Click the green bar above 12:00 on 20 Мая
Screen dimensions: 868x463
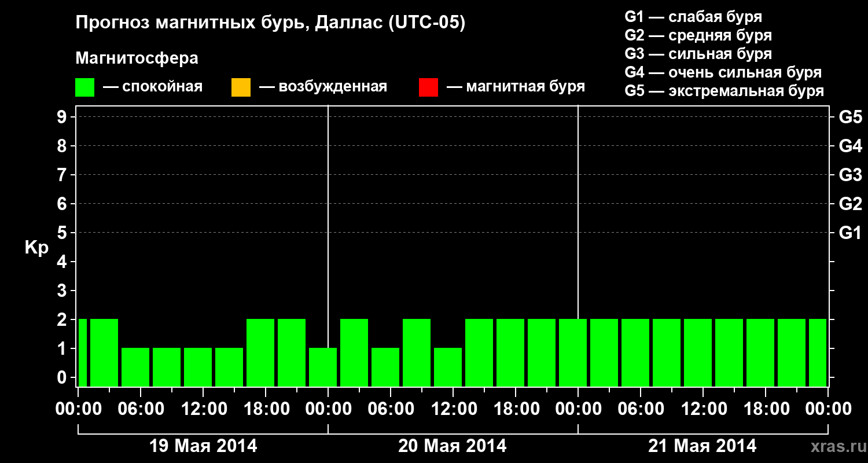[448, 367]
